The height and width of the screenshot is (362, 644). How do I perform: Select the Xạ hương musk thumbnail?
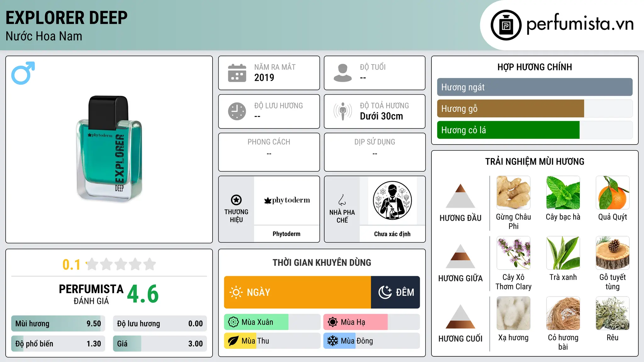point(514,313)
